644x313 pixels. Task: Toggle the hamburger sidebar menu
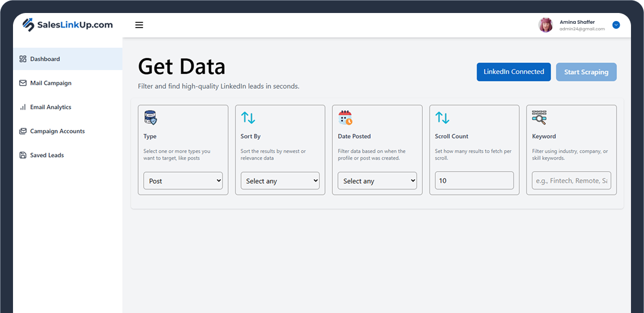(139, 25)
